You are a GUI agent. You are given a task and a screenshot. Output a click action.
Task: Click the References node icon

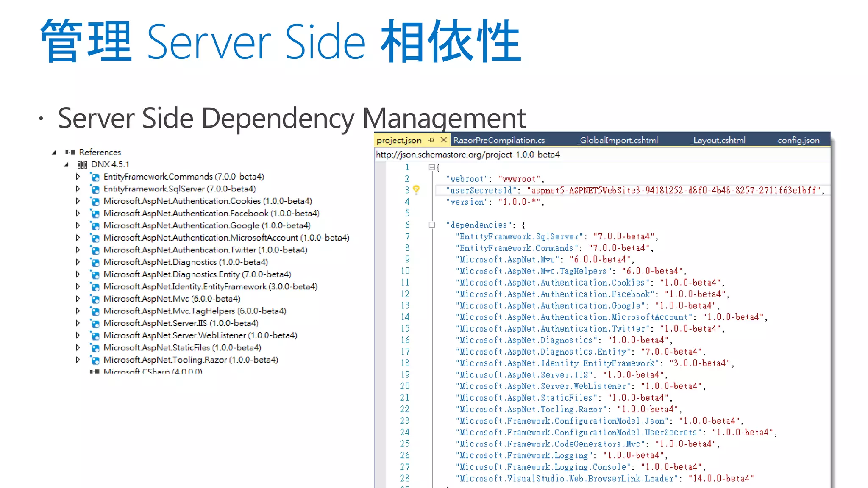[70, 152]
